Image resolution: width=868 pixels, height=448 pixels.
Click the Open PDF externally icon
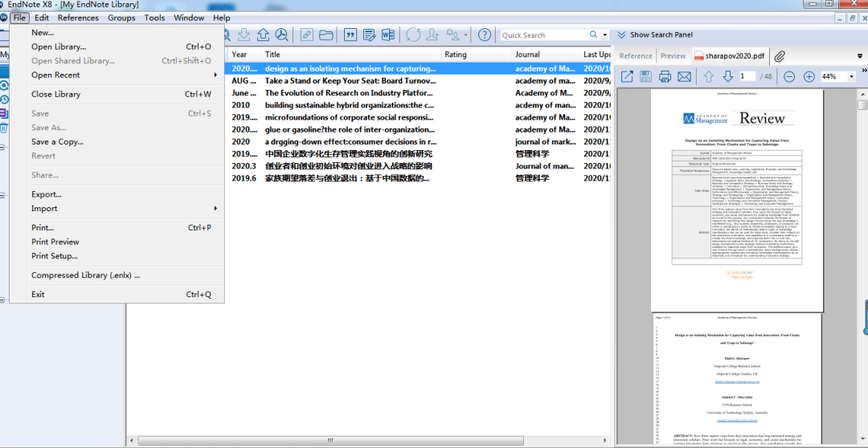point(627,76)
